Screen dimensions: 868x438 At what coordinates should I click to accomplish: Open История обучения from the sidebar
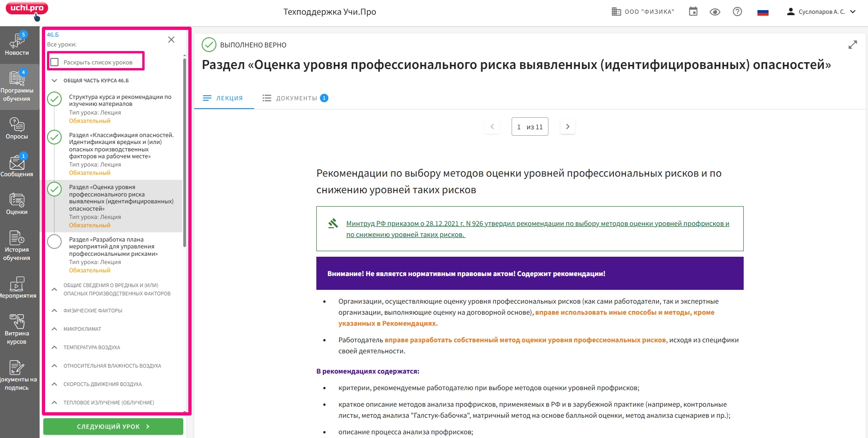pyautogui.click(x=18, y=248)
